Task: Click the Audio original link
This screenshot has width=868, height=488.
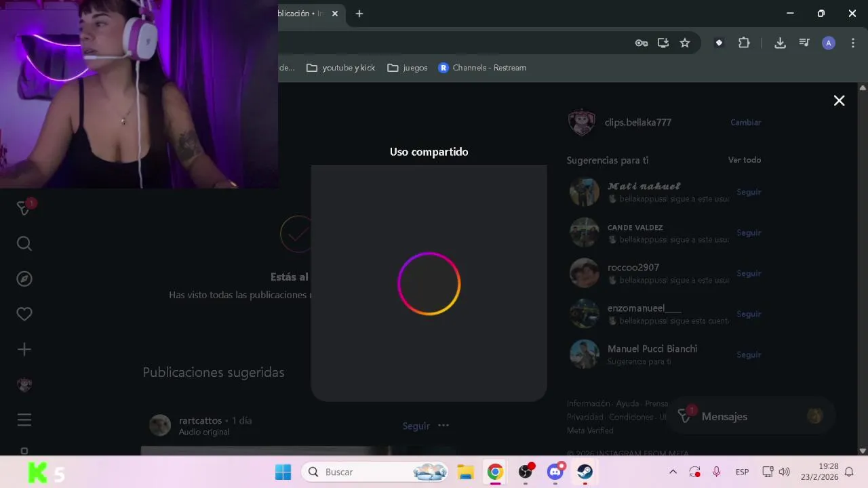Action: click(x=204, y=432)
